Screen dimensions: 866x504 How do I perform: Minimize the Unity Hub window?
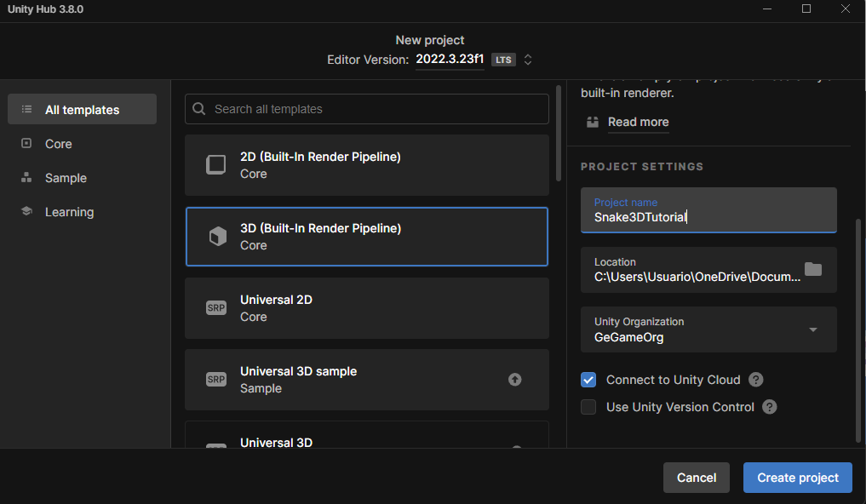(767, 9)
